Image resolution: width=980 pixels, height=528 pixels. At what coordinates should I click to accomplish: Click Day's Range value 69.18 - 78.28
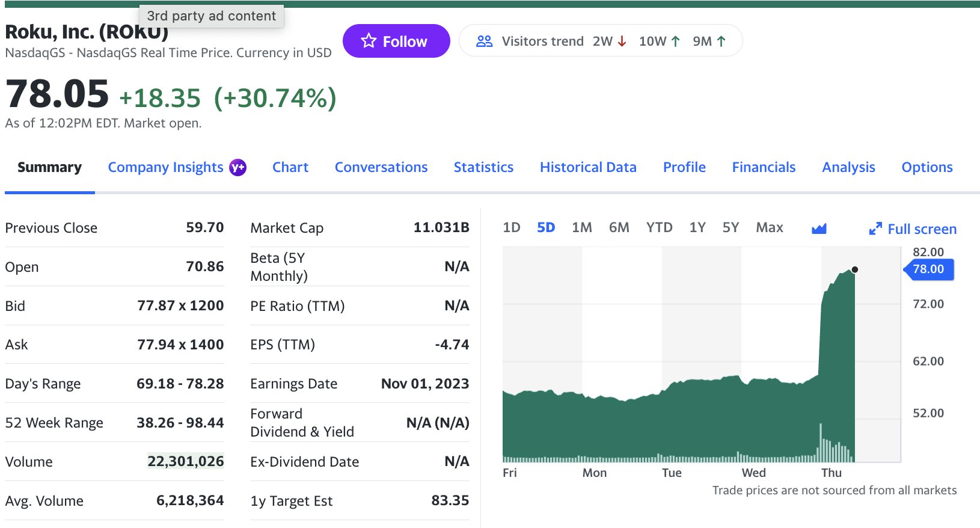(180, 384)
